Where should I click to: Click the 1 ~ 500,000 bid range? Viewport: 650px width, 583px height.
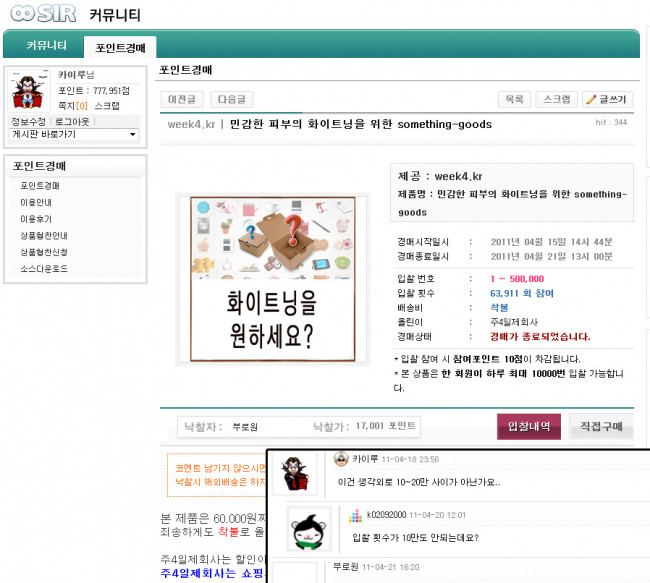pos(517,279)
